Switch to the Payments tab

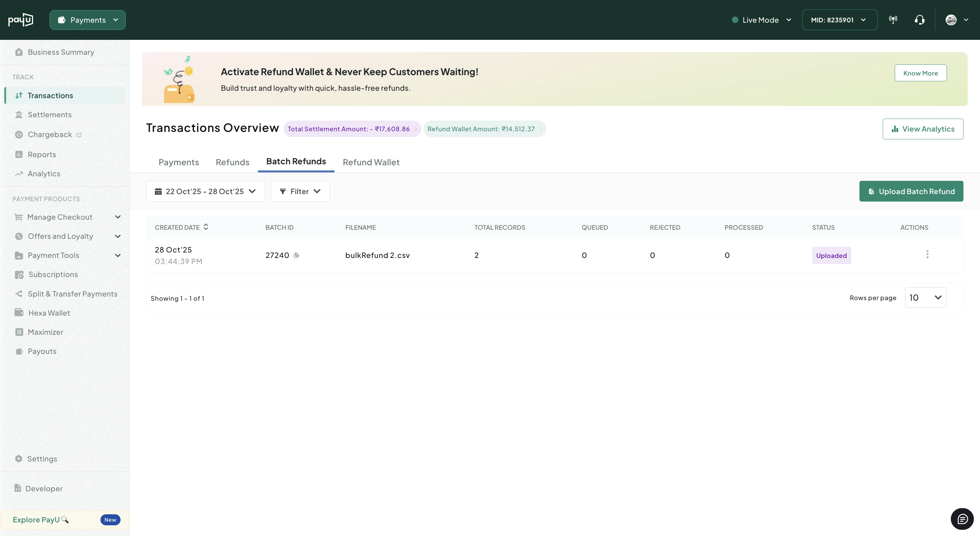click(x=179, y=162)
